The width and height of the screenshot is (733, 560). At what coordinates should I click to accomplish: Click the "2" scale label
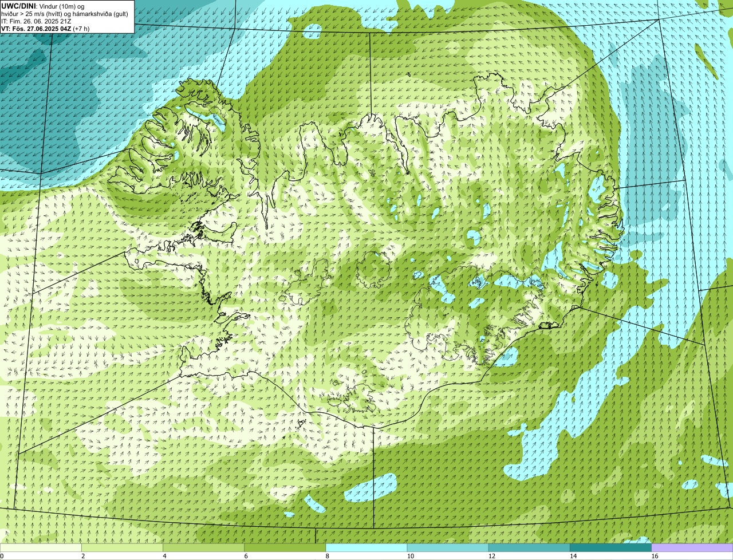click(83, 556)
